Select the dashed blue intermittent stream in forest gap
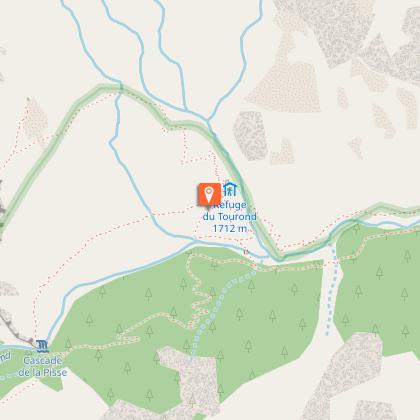Viewport: 420px width, 420px height. tap(332, 290)
